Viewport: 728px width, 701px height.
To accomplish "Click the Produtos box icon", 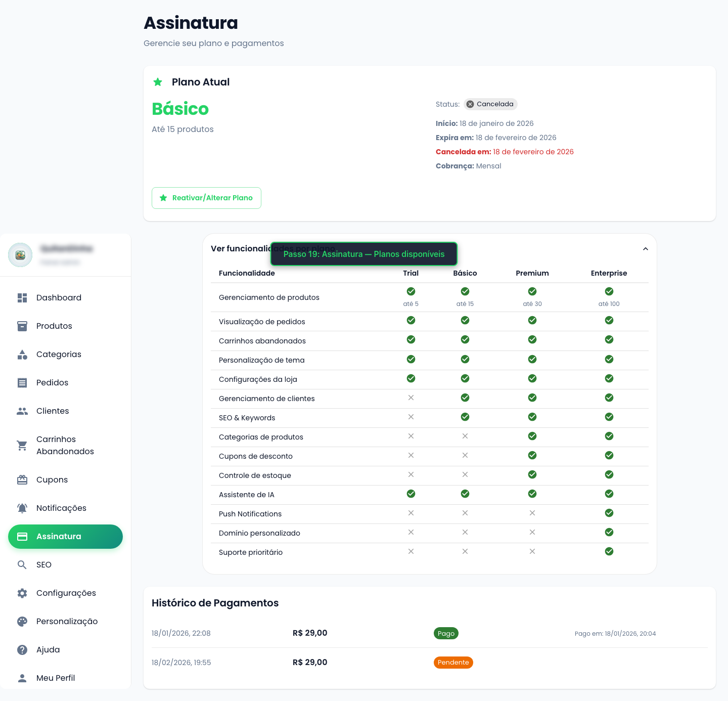I will (x=22, y=326).
